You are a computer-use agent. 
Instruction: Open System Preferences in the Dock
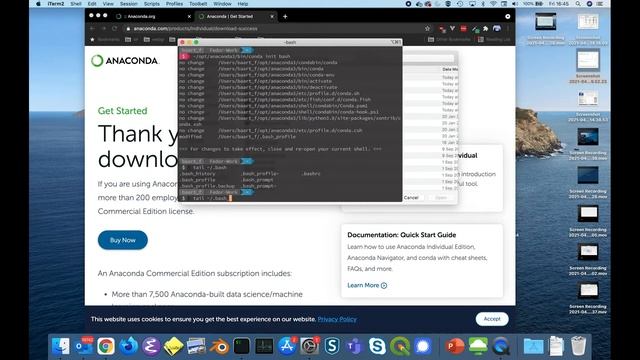click(310, 346)
